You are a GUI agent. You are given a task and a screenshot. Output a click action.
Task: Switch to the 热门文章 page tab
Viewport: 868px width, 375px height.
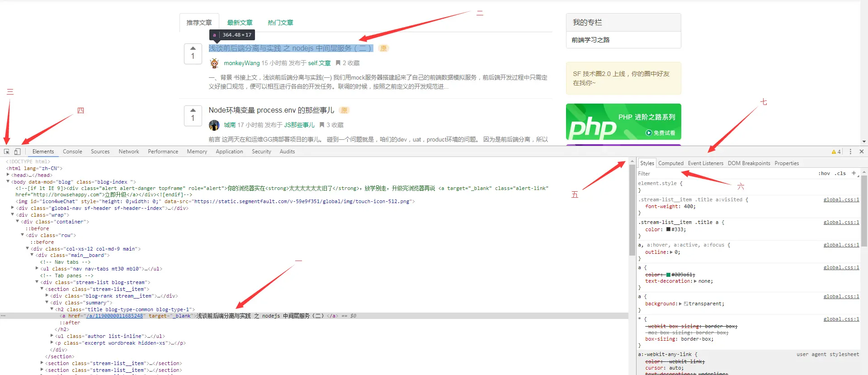[x=280, y=23]
